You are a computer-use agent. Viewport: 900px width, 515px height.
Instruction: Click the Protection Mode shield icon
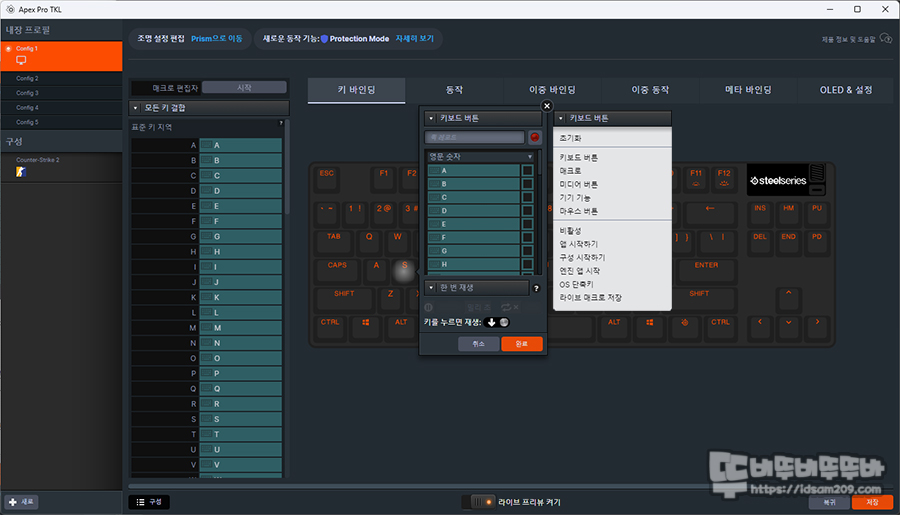click(x=324, y=39)
